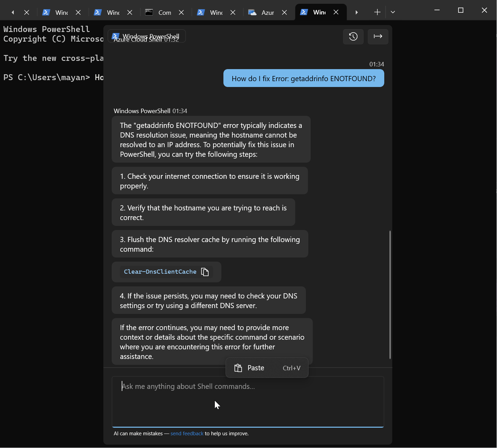497x448 pixels.
Task: Close the Azure Cloud Shell tab
Action: (x=284, y=12)
